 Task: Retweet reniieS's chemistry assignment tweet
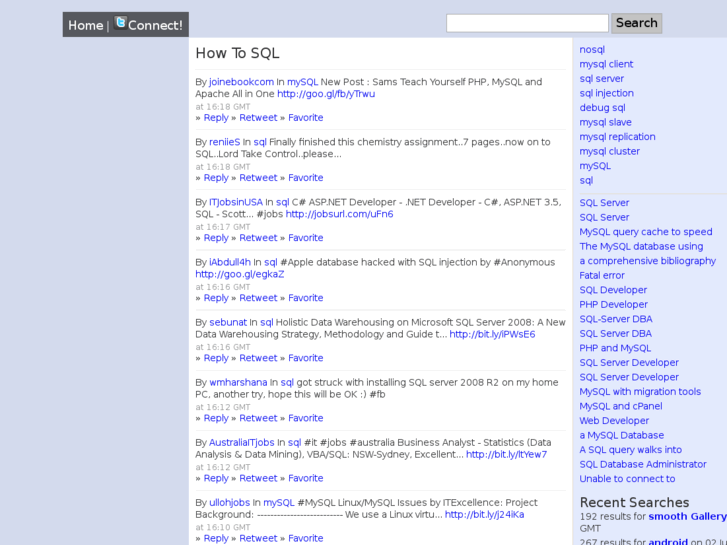point(258,178)
